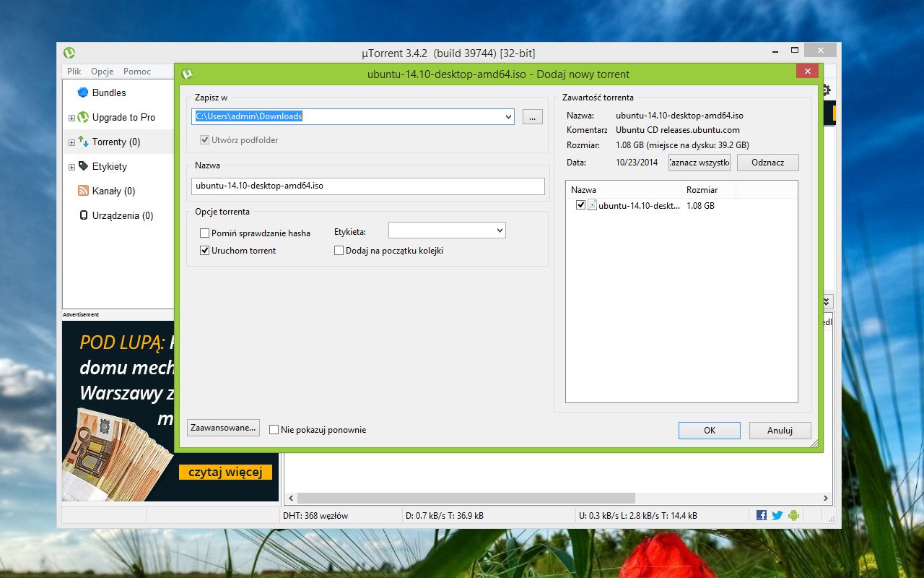
Task: Open the Kanały RSS feed icon
Action: 83,191
